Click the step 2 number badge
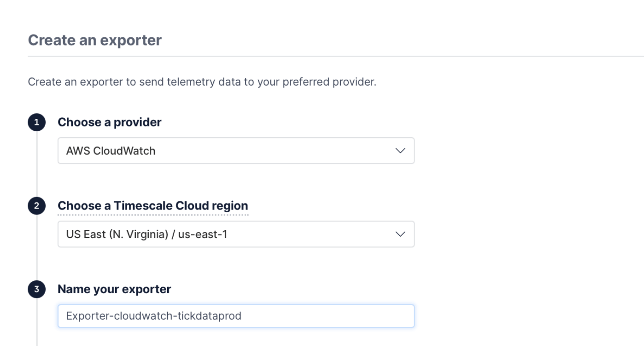 [x=37, y=206]
